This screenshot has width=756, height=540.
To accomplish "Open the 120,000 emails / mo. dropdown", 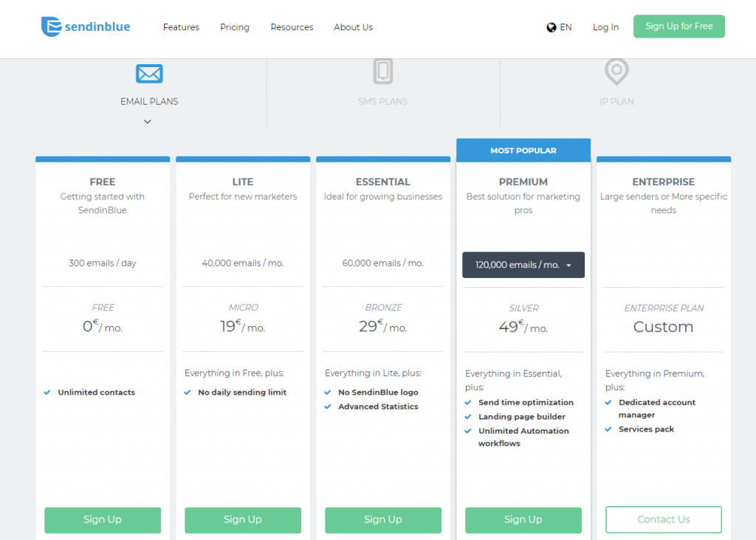I will (523, 265).
